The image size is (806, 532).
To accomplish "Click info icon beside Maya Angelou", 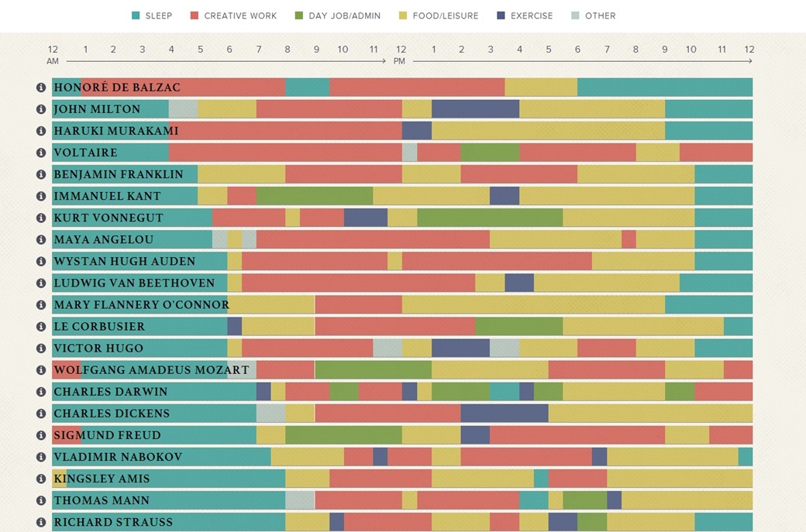I will tap(41, 240).
